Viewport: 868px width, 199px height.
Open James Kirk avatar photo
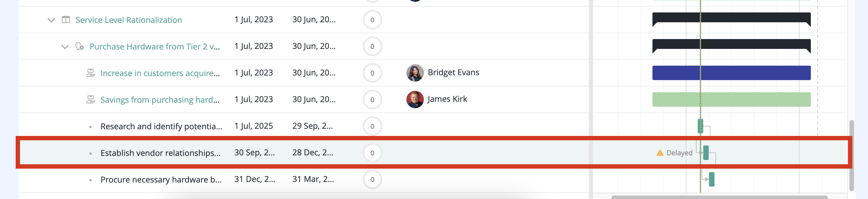415,99
